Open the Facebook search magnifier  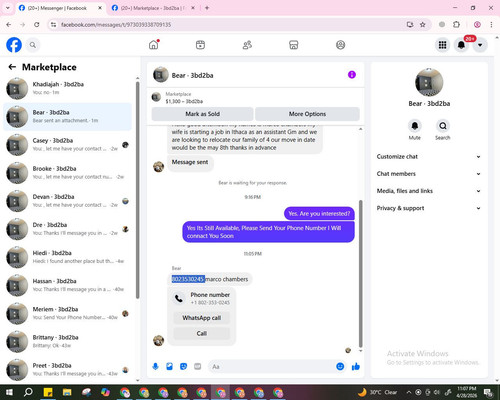(33, 45)
